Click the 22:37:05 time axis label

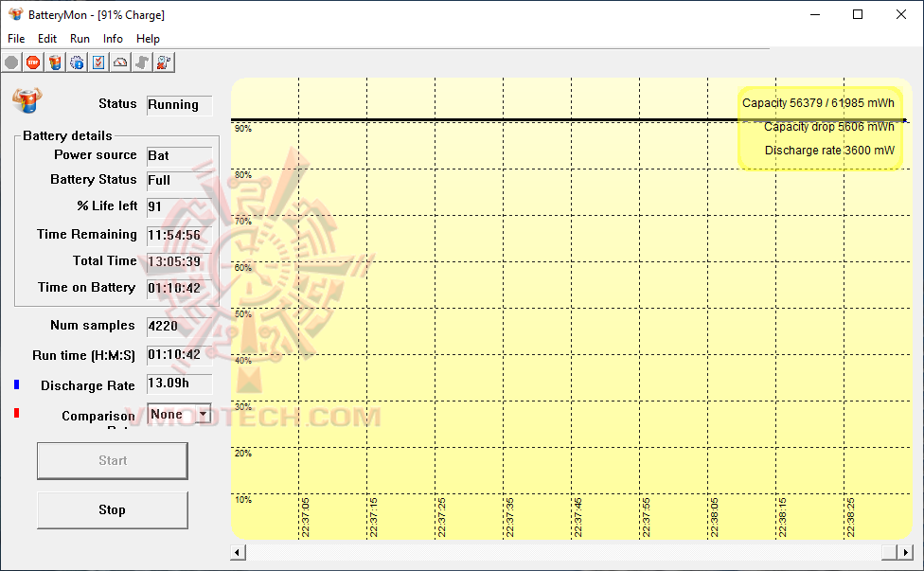305,517
